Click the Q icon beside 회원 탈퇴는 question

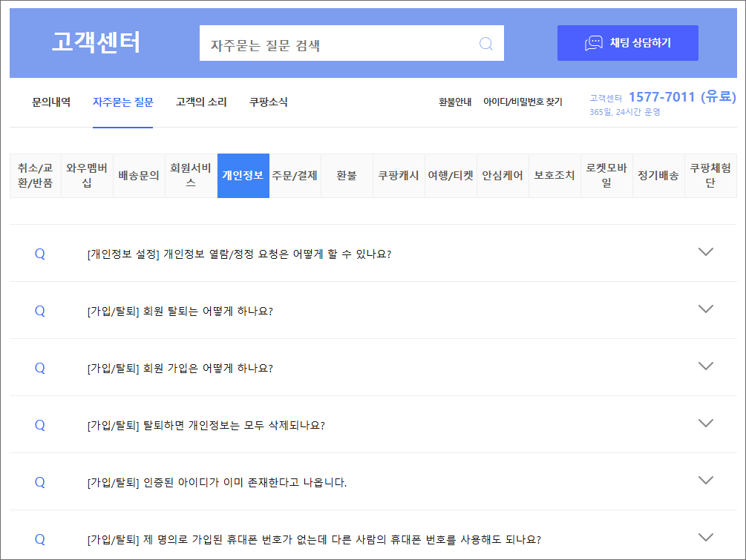pos(40,311)
